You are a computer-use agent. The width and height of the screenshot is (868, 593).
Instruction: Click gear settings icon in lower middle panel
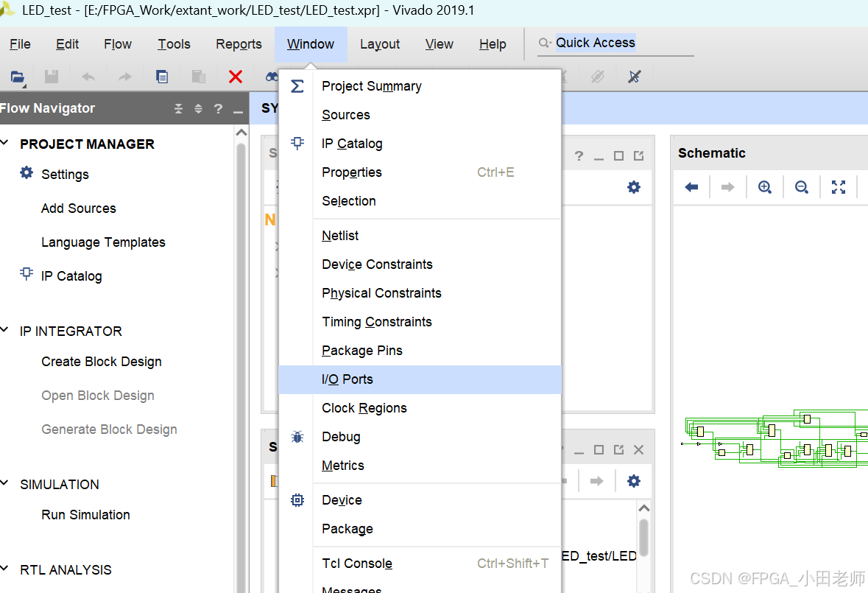pos(634,480)
